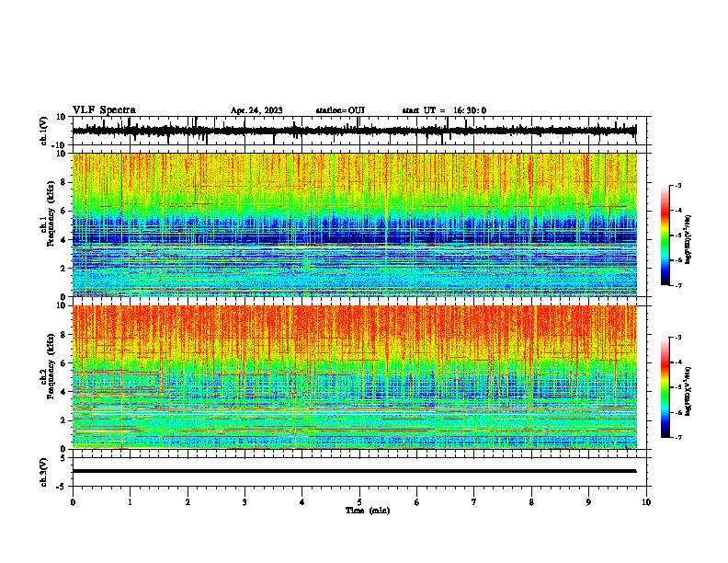Select the "start UT = 16:30:0" text

pyautogui.click(x=444, y=110)
